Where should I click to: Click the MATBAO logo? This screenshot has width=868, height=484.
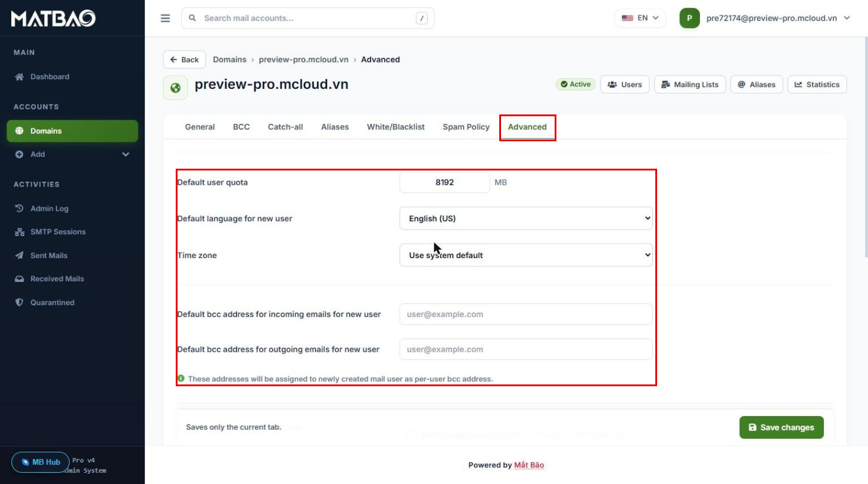coord(54,18)
